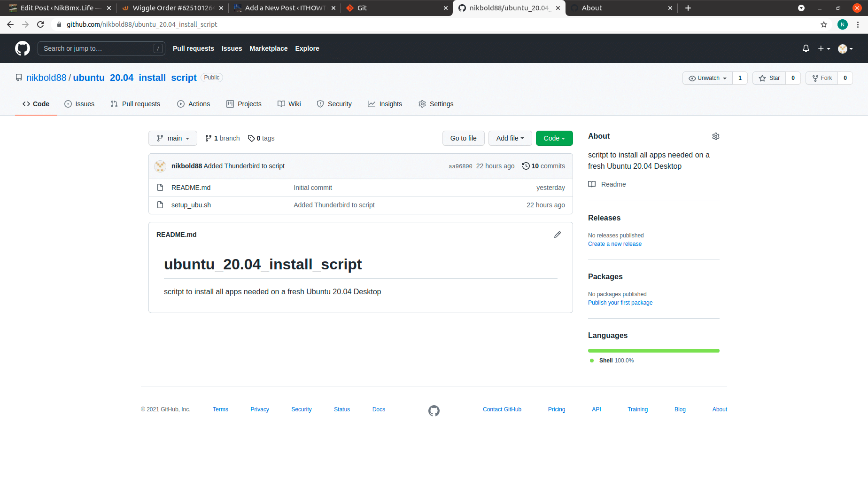Open the main branch selector
The image size is (868, 495).
point(173,138)
